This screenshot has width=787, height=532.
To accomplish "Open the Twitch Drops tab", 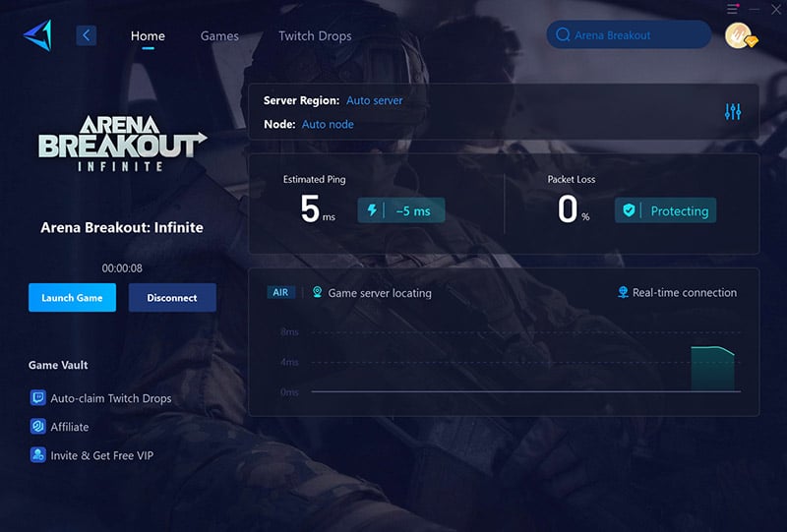I will [x=315, y=36].
